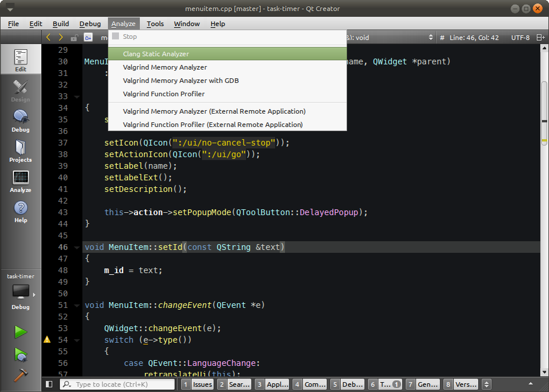Go forward with the right arrow

pyautogui.click(x=61, y=37)
